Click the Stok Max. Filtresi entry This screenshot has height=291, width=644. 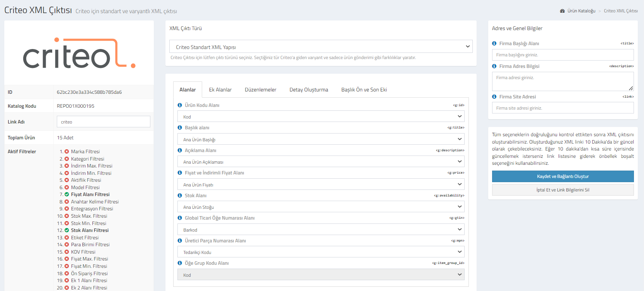point(89,216)
